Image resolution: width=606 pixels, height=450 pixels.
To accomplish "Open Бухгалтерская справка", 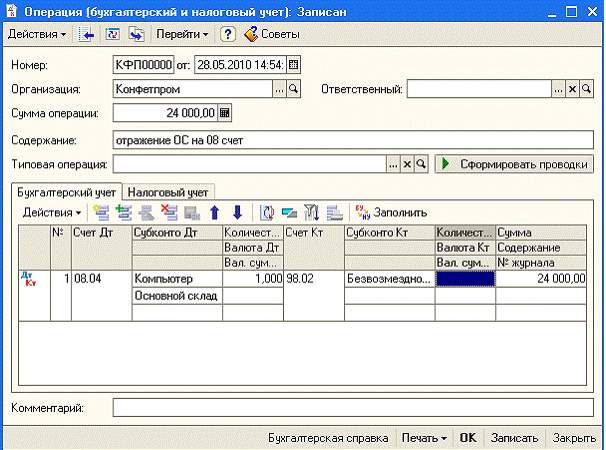I will [x=328, y=438].
